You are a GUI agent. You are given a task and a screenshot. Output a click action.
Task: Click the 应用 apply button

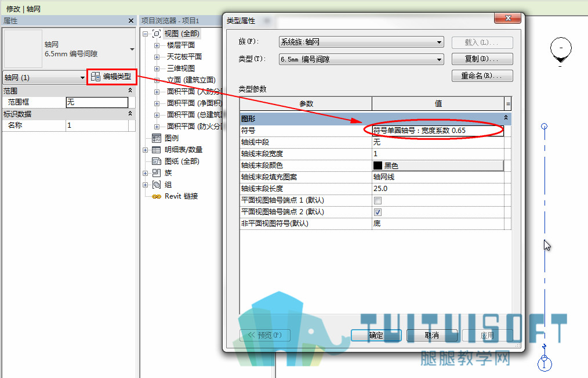click(x=487, y=335)
